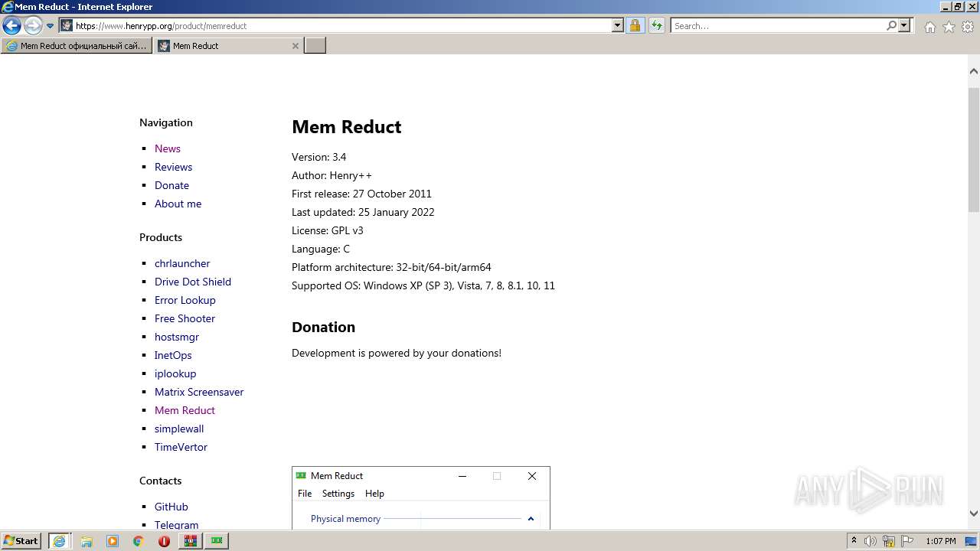Open the Opera taskbar icon

tap(164, 541)
